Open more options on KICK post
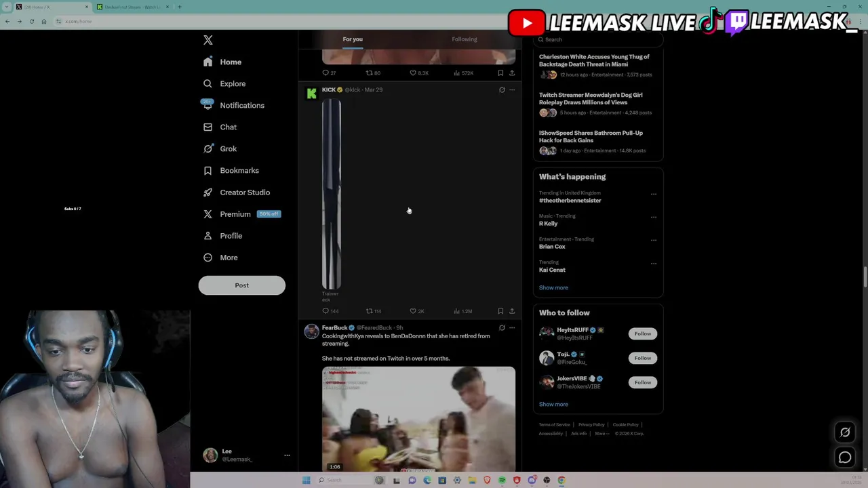Screen dimensions: 868x488 (512, 89)
